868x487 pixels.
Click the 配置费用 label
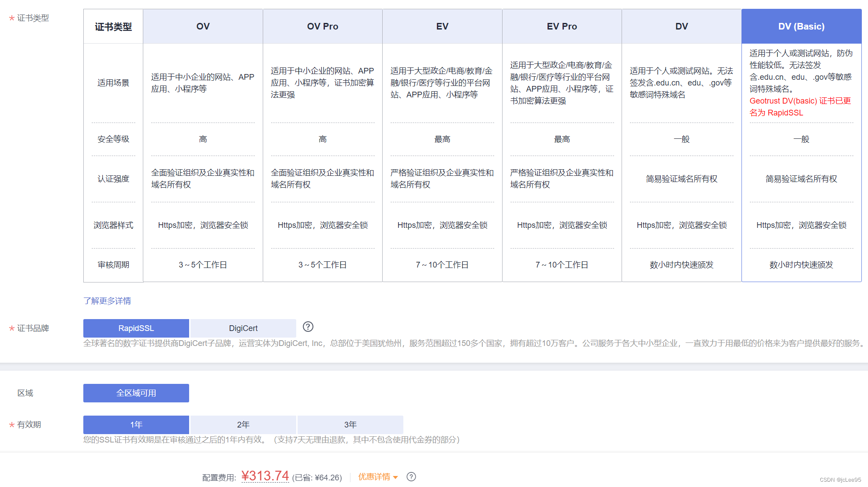tap(219, 478)
